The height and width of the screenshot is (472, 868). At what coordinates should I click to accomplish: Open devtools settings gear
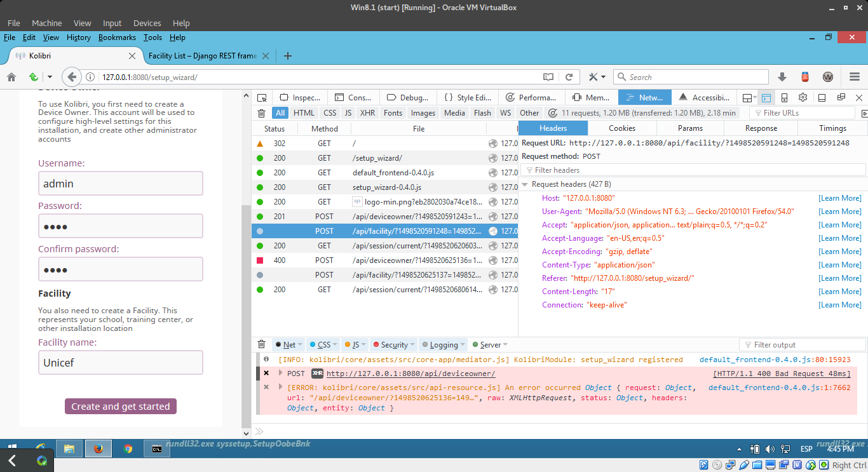click(x=803, y=97)
